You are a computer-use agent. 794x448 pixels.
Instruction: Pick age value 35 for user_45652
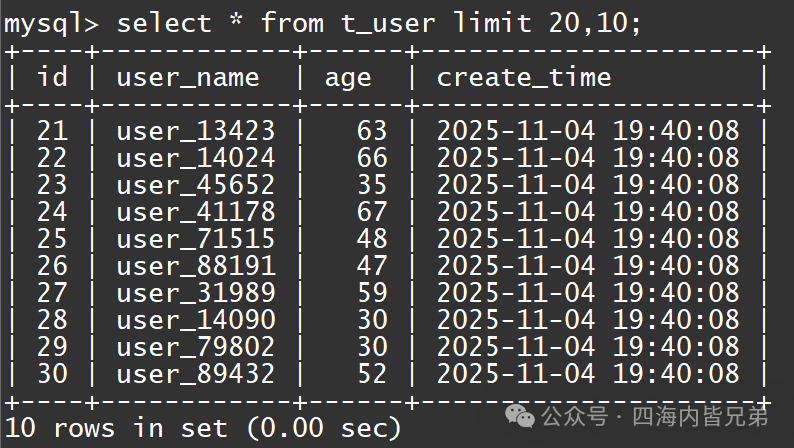point(372,185)
